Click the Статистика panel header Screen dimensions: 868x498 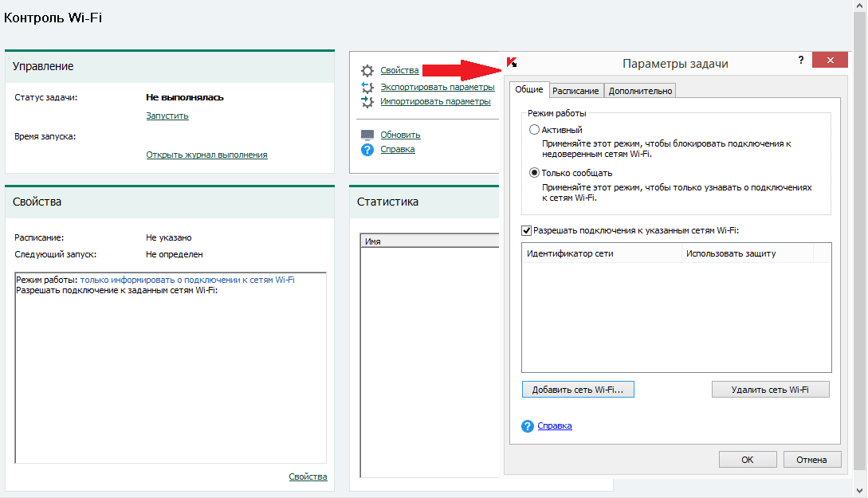tap(424, 202)
